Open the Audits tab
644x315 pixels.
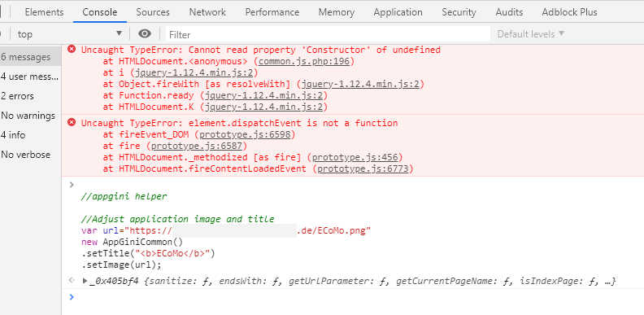pos(509,12)
